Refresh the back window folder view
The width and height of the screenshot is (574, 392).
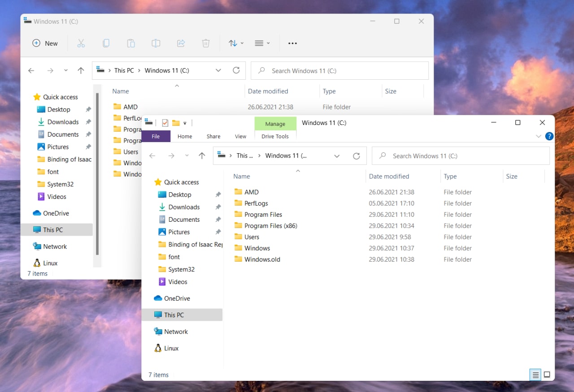236,70
